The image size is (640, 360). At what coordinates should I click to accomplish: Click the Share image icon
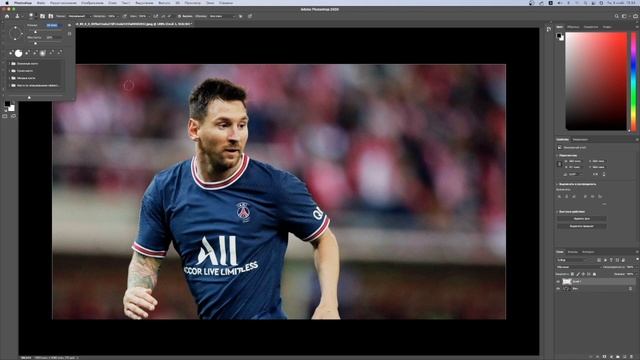tap(635, 16)
